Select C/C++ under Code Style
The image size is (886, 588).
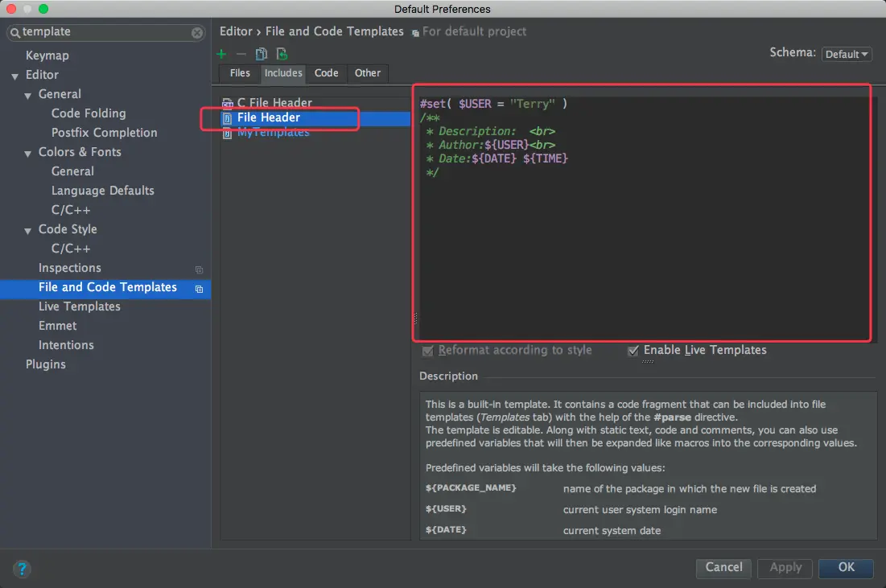pos(71,249)
